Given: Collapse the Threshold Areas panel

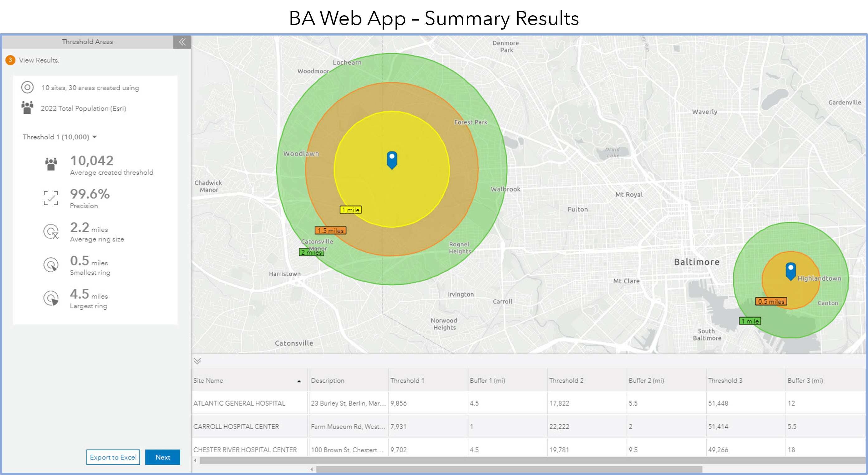Looking at the screenshot, I should pos(182,42).
